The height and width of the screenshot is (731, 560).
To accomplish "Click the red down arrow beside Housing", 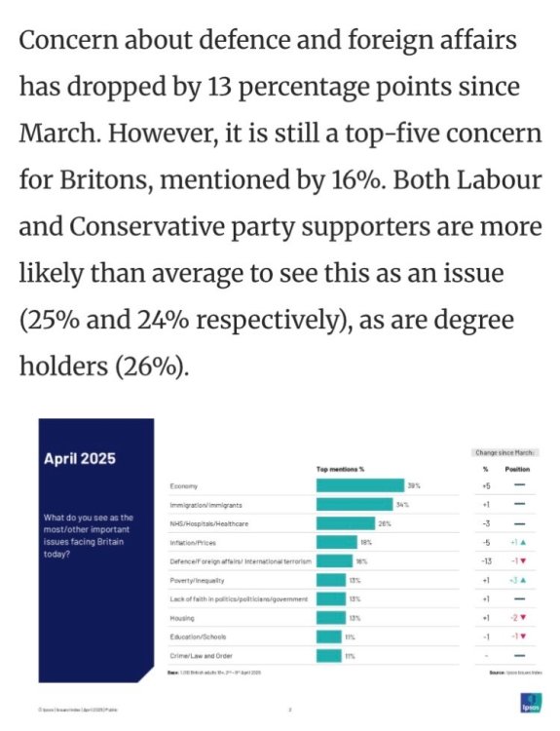I will tap(523, 618).
